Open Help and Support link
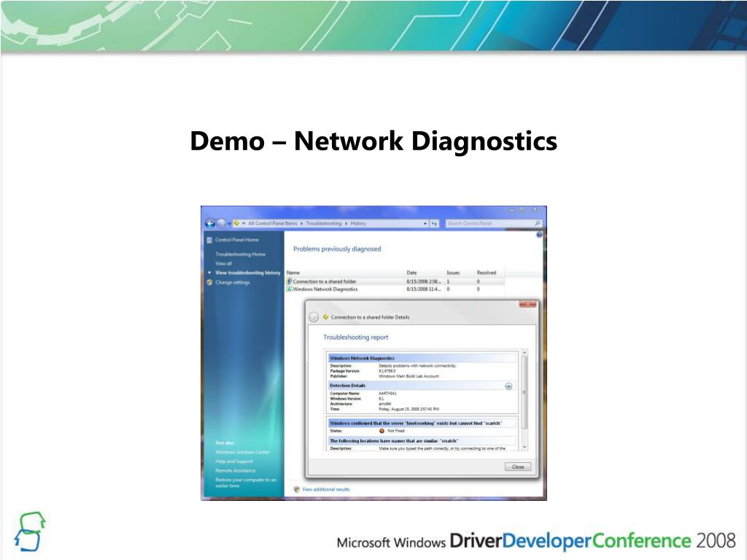Image resolution: width=747 pixels, height=560 pixels. tap(234, 462)
